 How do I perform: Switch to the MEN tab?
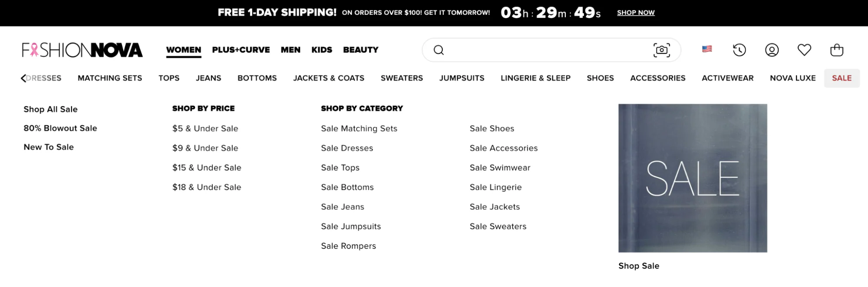pos(290,49)
